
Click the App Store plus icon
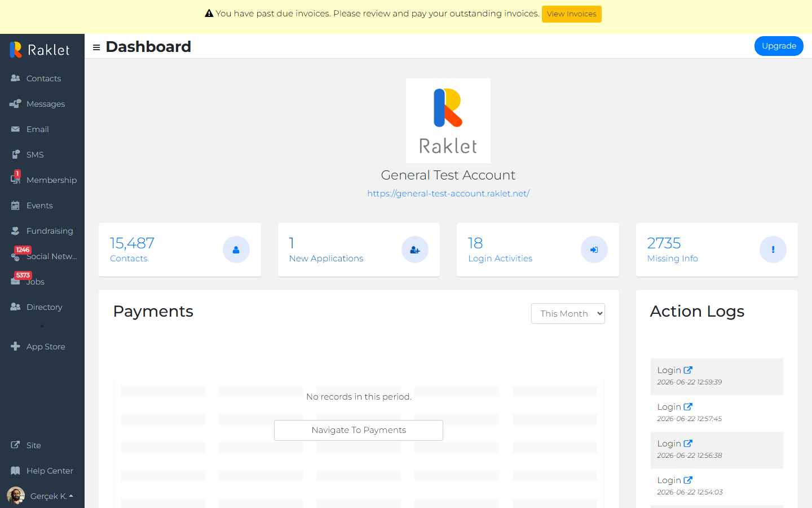pos(15,347)
